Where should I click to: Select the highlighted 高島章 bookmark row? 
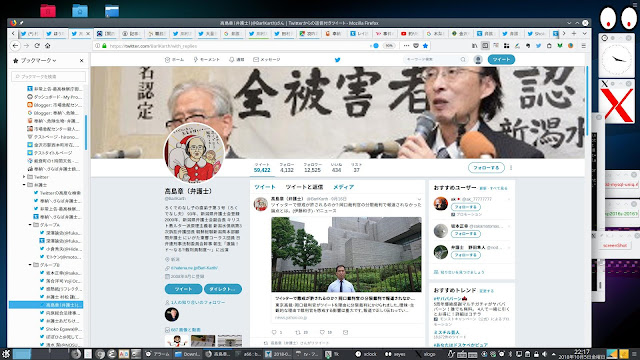pyautogui.click(x=46, y=305)
